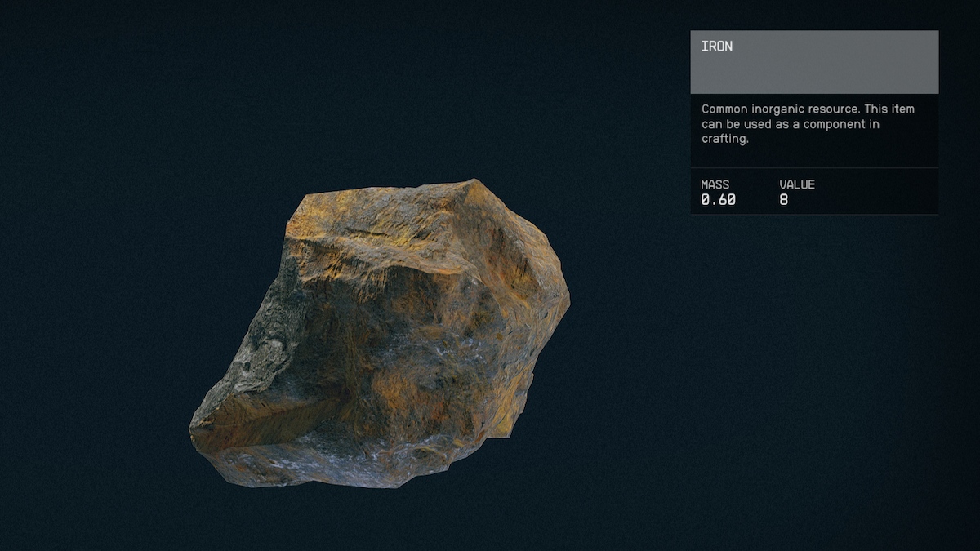The image size is (980, 551).
Task: Click the word 'crafting' in the description
Action: coord(725,140)
